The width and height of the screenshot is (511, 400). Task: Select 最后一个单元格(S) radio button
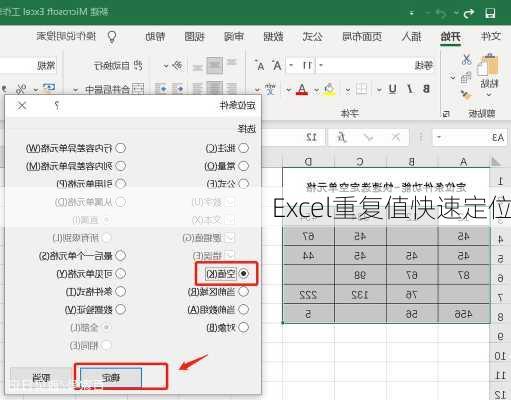click(120, 256)
